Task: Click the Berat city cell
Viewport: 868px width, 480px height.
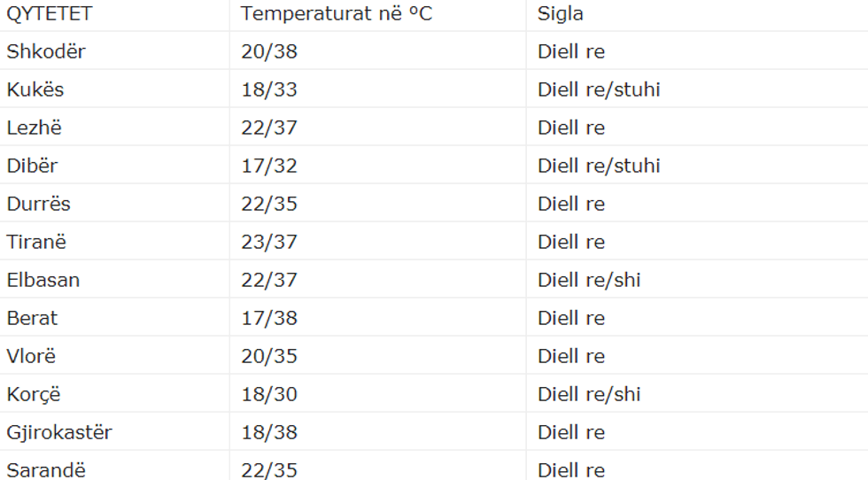Action: point(32,318)
